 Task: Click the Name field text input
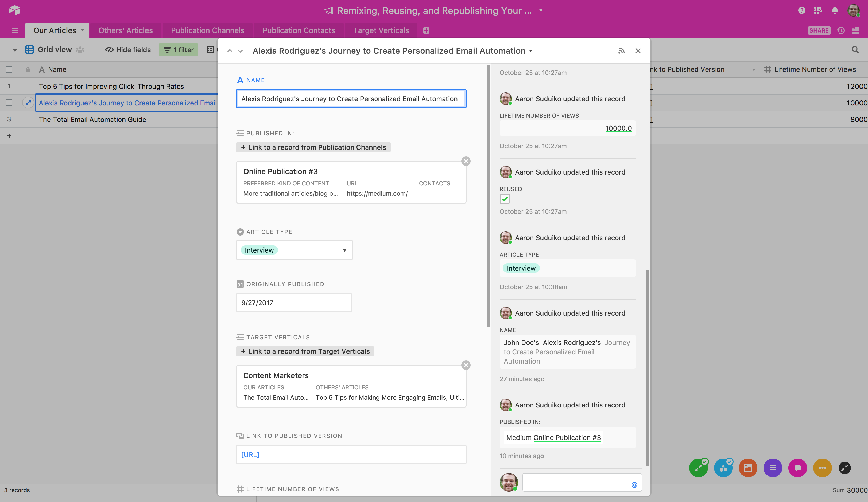point(351,99)
